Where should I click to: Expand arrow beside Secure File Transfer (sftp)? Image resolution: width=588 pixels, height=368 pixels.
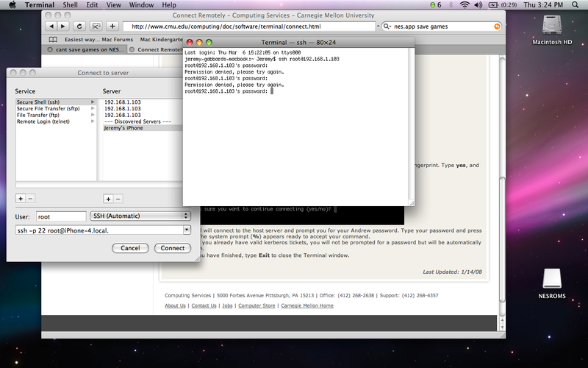click(x=93, y=108)
